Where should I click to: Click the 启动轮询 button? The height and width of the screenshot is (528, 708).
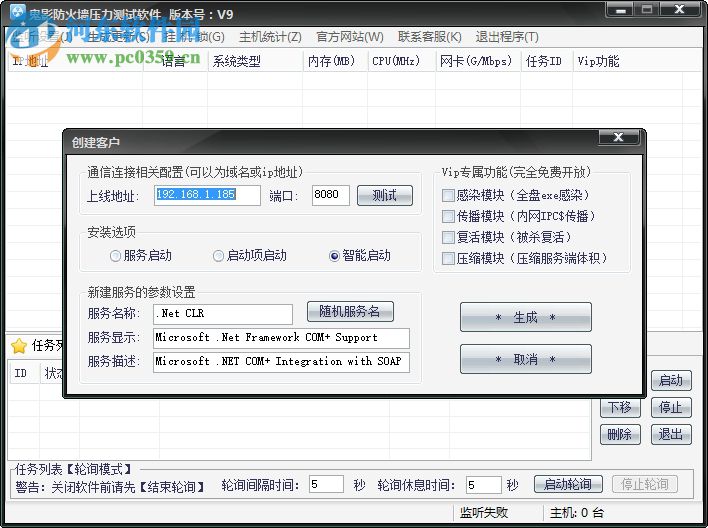(568, 484)
